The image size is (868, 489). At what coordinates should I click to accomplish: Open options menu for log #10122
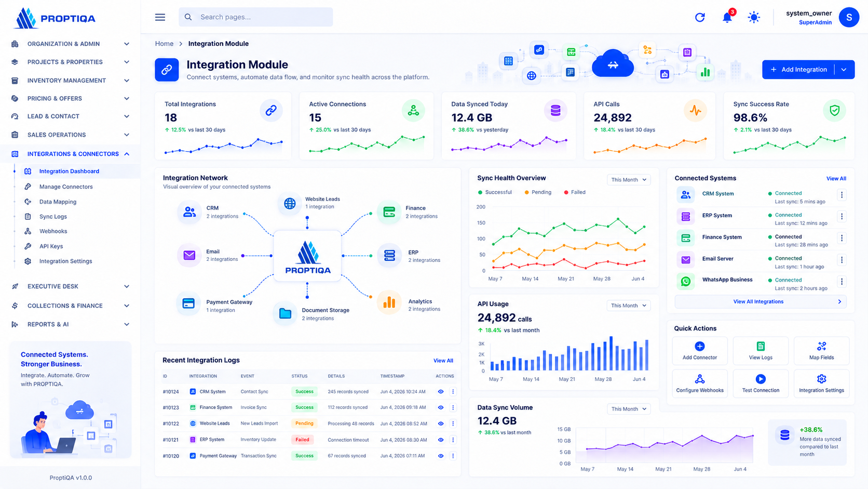pyautogui.click(x=453, y=424)
